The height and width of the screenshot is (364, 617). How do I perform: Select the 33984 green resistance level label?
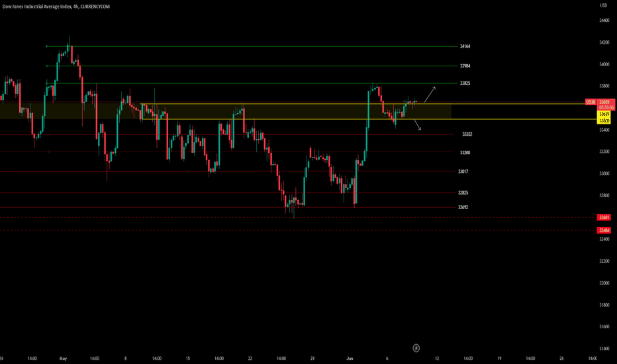(x=465, y=66)
